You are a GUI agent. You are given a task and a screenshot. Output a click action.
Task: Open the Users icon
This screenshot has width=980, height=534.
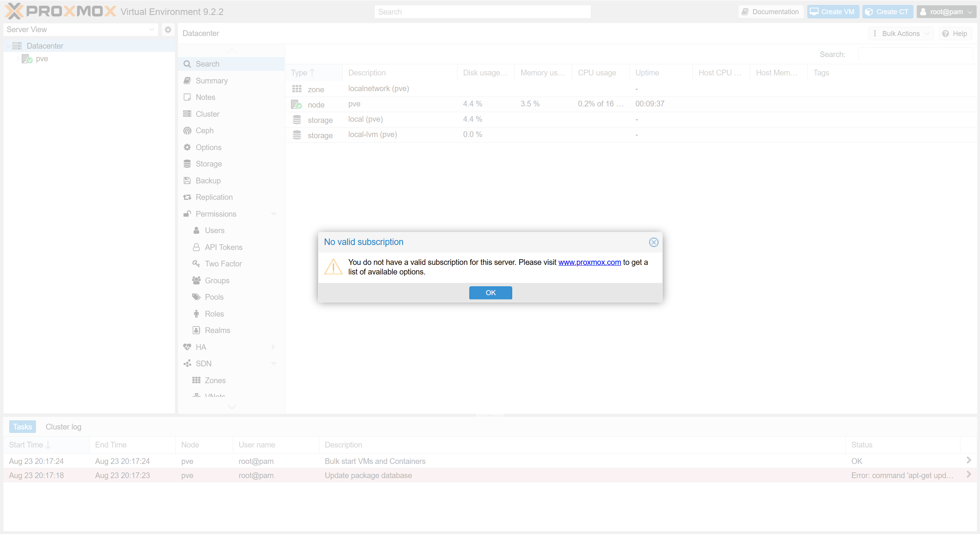[x=196, y=230]
